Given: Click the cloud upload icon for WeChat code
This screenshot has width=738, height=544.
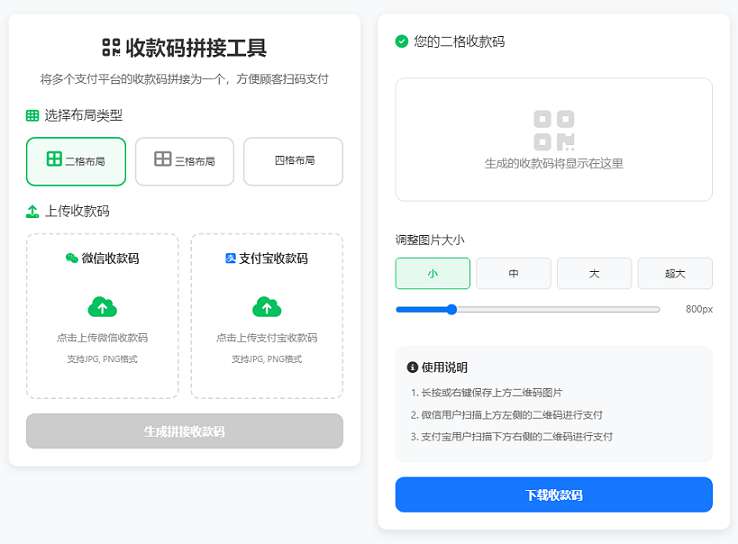Looking at the screenshot, I should pyautogui.click(x=102, y=306).
